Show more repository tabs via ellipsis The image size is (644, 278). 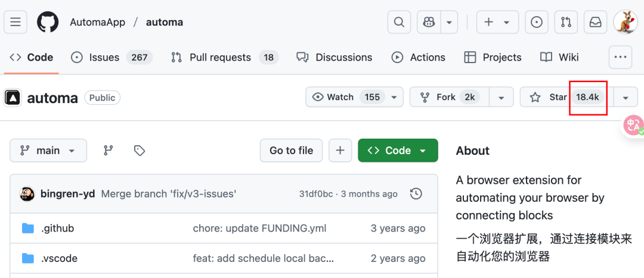pos(620,57)
